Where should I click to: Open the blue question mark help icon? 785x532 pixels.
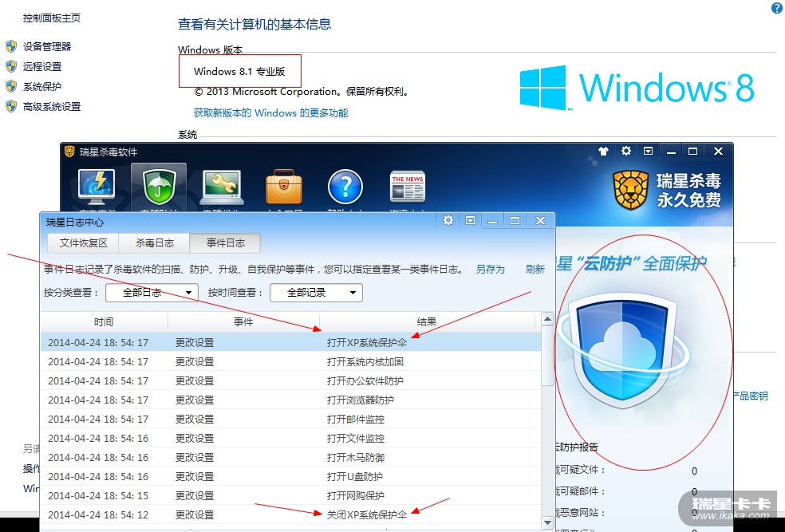click(x=345, y=187)
